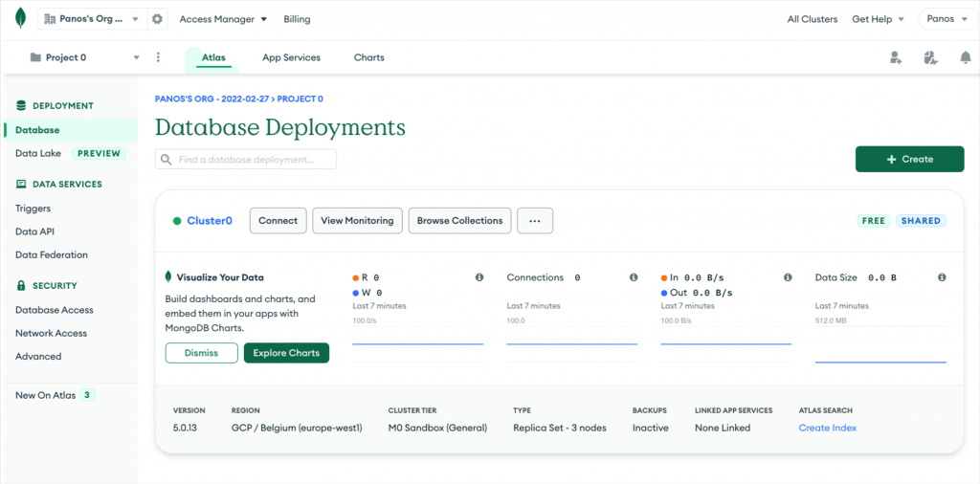Screen dimensions: 980x484
Task: Open All Clusters link
Action: 813,19
